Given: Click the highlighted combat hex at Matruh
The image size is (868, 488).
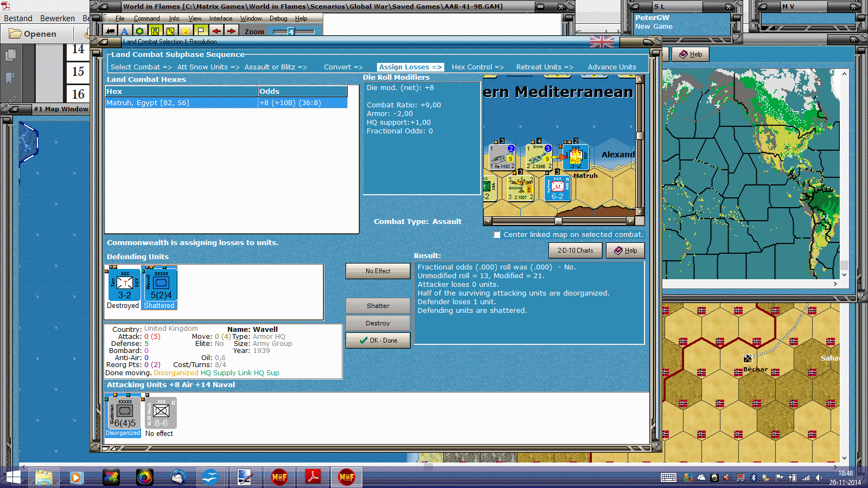Looking at the screenshot, I should [x=576, y=157].
